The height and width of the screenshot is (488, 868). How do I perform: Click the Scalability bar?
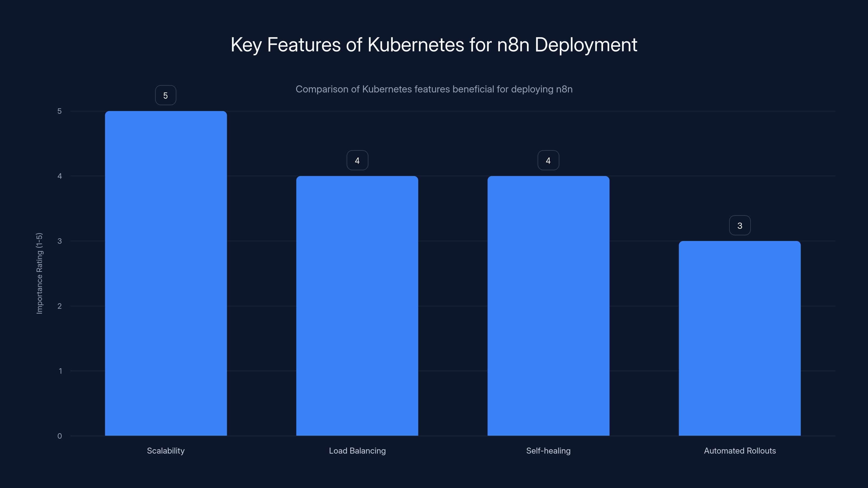tap(166, 273)
